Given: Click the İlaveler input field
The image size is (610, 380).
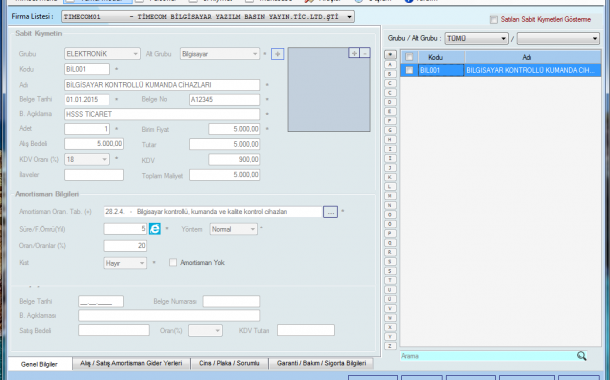Looking at the screenshot, I should pyautogui.click(x=94, y=175).
